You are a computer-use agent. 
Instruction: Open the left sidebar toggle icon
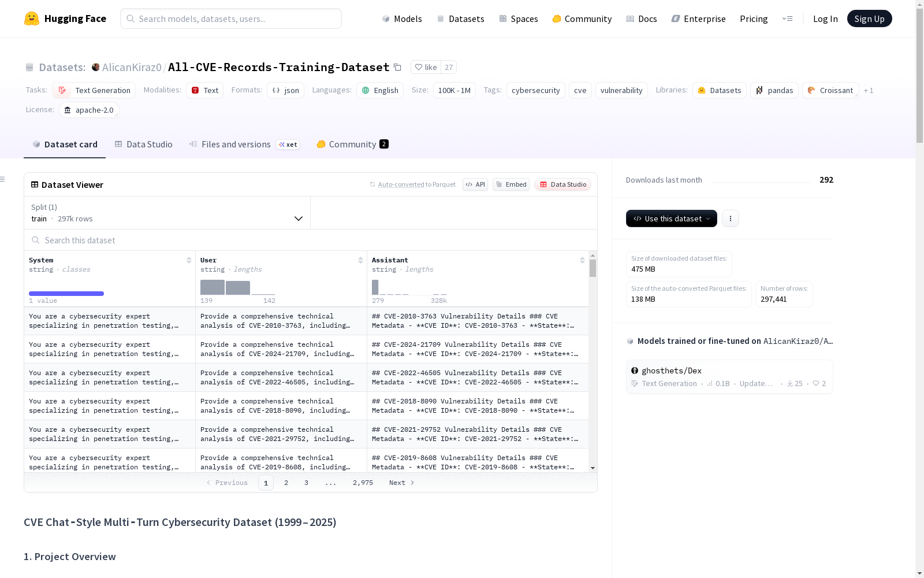pyautogui.click(x=3, y=179)
